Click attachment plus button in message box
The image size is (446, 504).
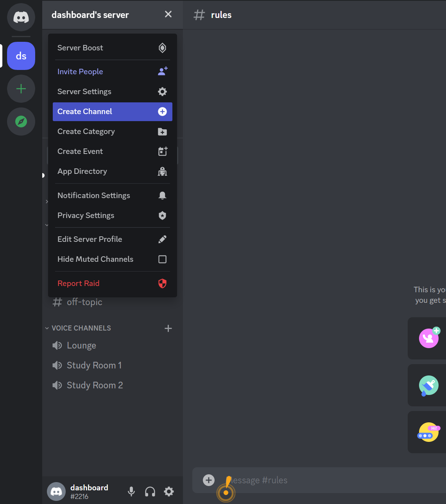[x=209, y=480]
